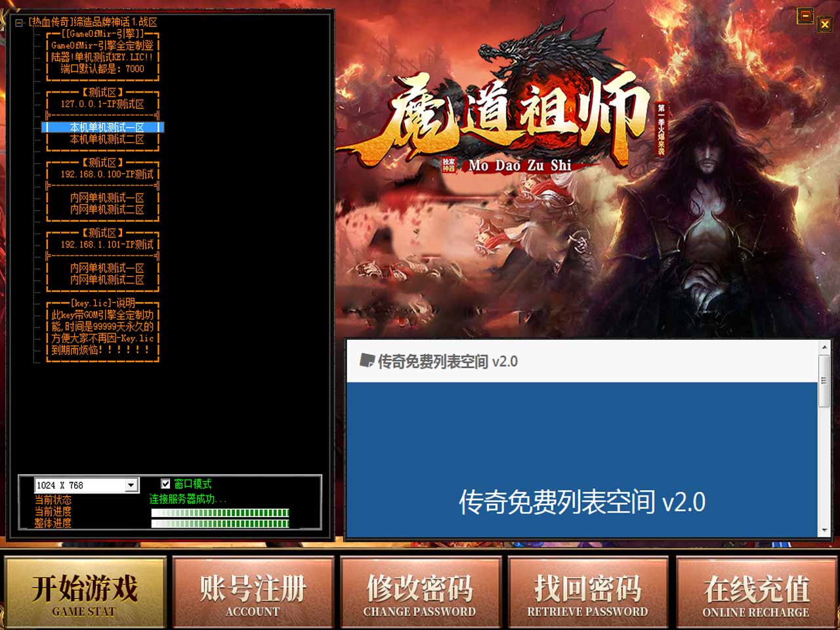This screenshot has height=630, width=840.
Task: Click the 整体进度 overall progress bar
Action: coord(220,524)
